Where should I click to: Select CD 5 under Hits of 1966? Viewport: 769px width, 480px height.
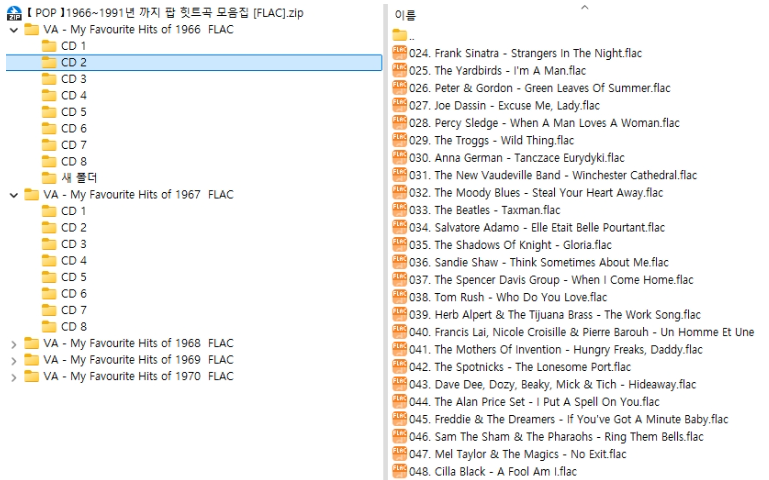(x=74, y=112)
